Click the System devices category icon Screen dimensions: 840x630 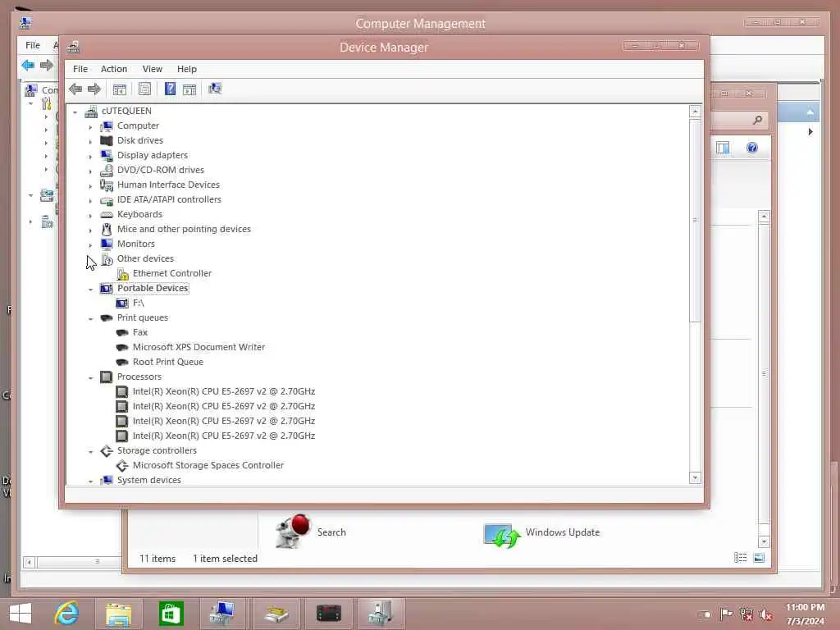(x=107, y=480)
